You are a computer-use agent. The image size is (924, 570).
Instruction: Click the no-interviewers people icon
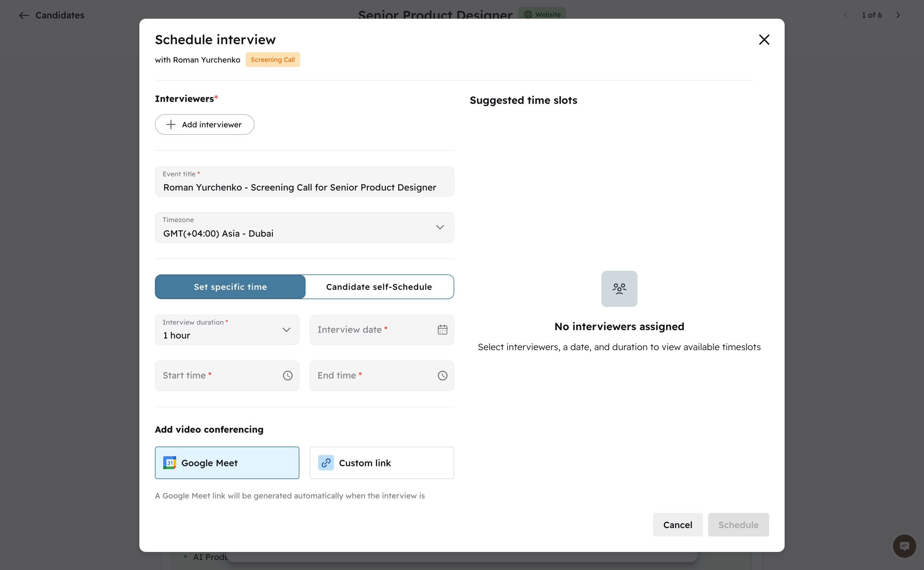tap(619, 289)
